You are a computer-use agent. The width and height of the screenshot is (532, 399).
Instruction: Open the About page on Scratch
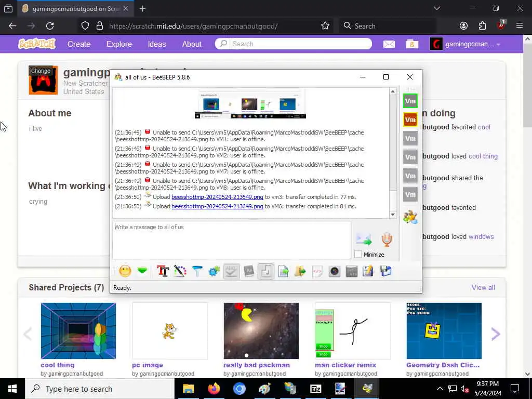click(x=192, y=44)
